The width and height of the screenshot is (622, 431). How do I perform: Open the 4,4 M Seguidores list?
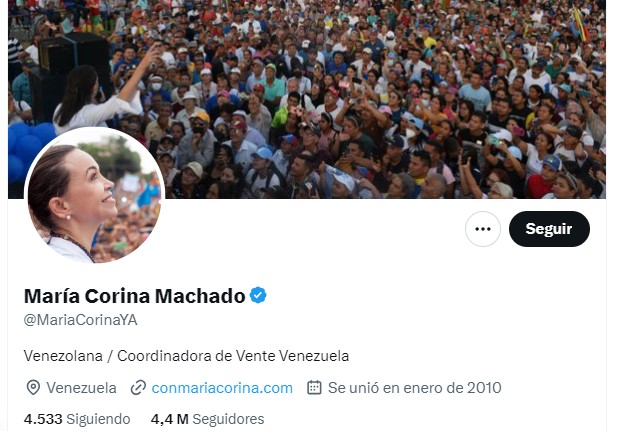pyautogui.click(x=207, y=419)
